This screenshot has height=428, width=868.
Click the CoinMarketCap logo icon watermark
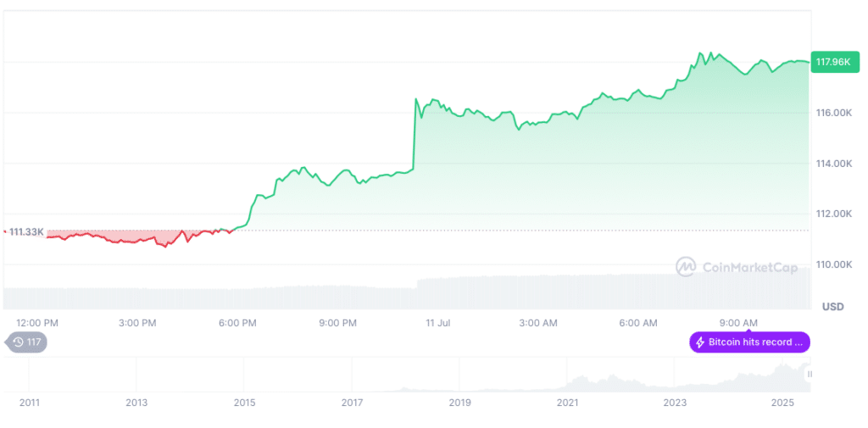pos(686,267)
